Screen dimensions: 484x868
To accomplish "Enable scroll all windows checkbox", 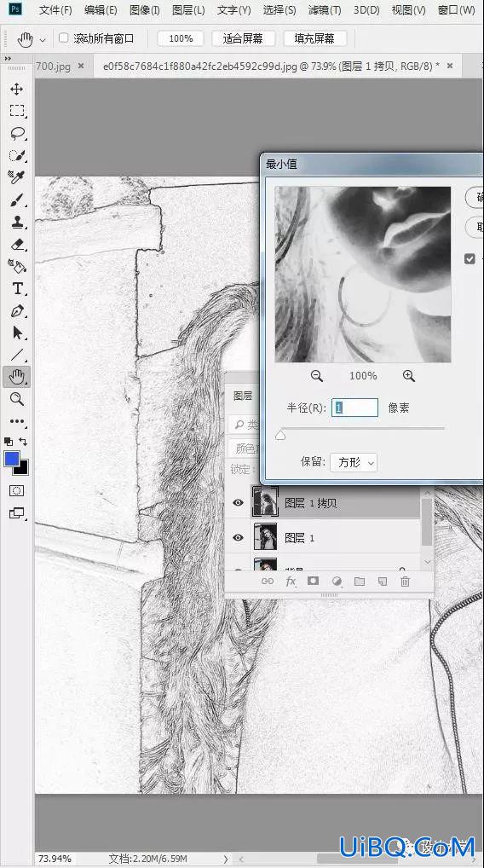I will point(64,38).
